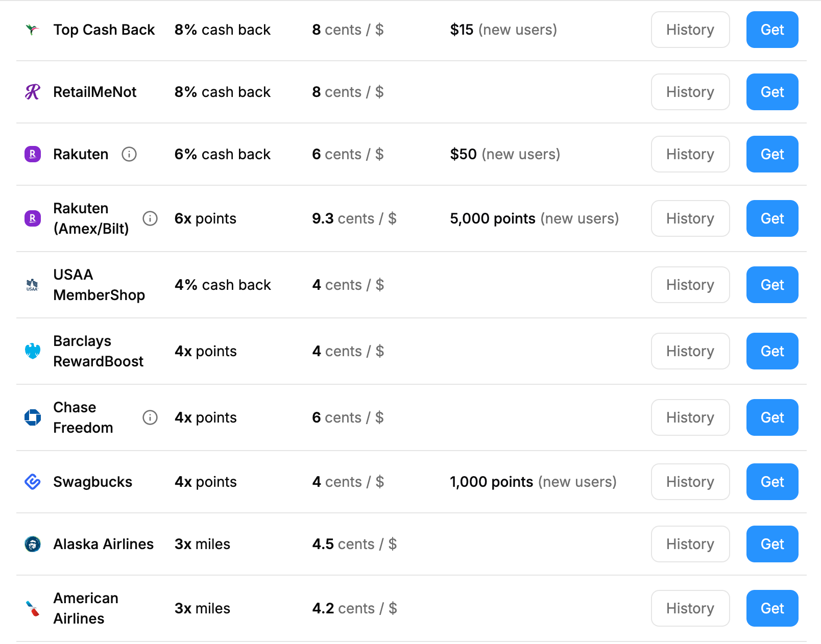Get the Rakuten (Amex/Bilt) 6x points offer
The image size is (821, 644).
point(772,218)
